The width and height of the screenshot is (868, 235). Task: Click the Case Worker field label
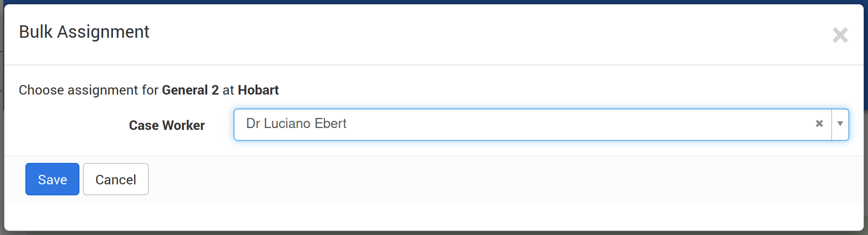pos(167,125)
